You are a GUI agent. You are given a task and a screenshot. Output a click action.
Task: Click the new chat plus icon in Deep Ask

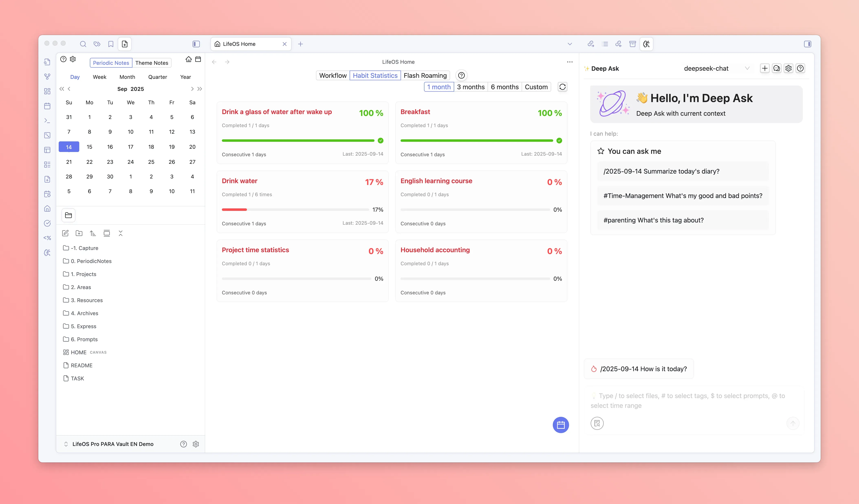pos(765,68)
